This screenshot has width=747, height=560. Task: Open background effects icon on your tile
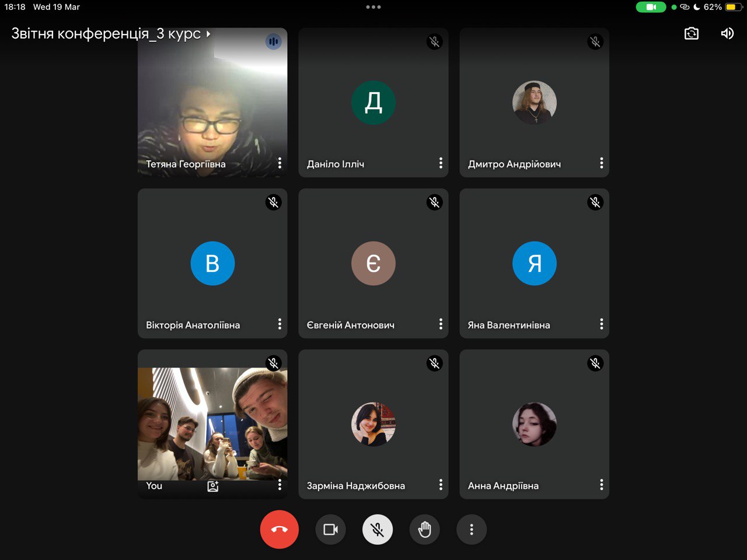pyautogui.click(x=213, y=486)
